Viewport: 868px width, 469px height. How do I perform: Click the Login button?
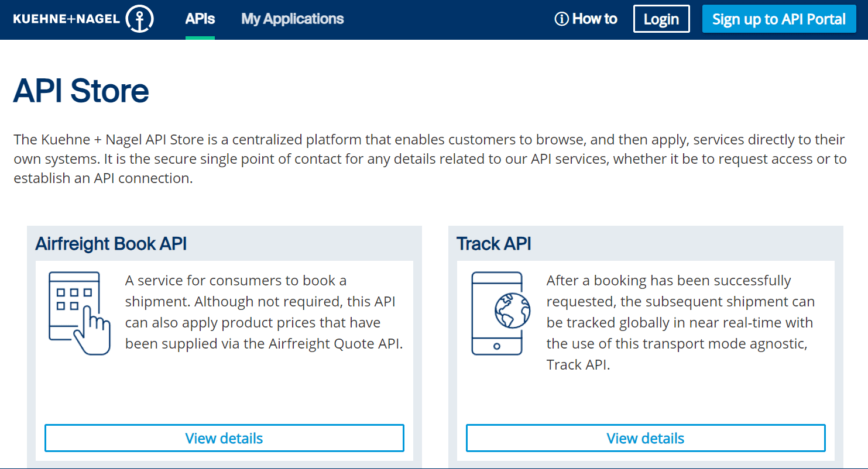coord(661,19)
